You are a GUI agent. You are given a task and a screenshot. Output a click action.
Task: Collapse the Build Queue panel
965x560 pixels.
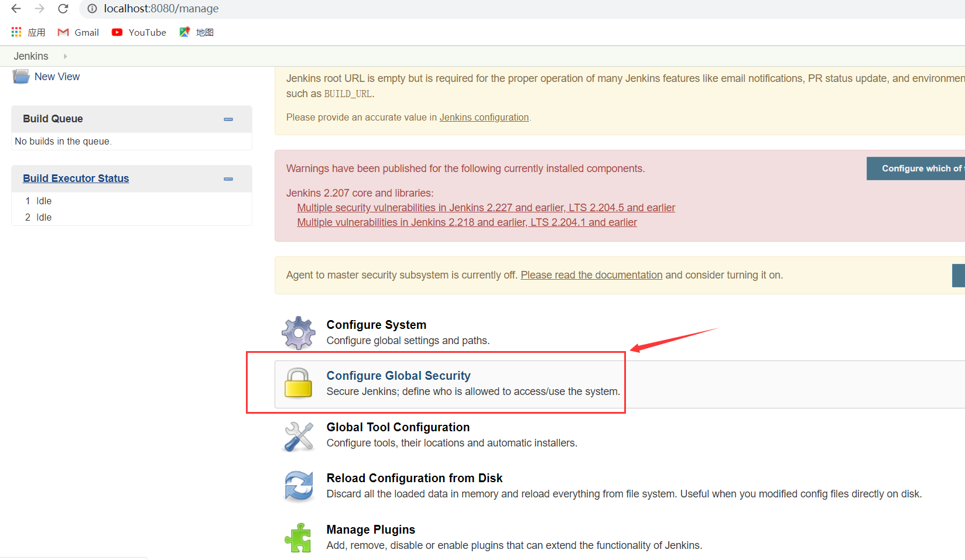tap(228, 119)
